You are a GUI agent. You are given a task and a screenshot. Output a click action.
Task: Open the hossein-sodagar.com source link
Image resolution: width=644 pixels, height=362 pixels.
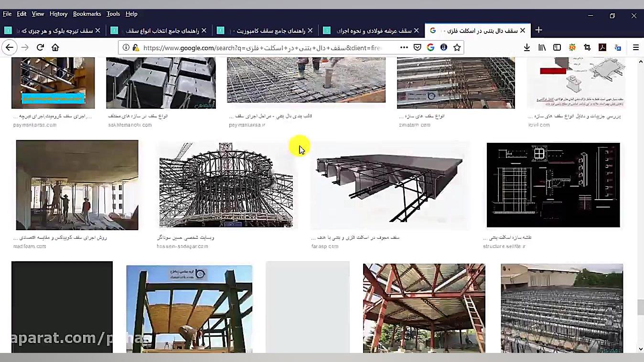(x=182, y=246)
